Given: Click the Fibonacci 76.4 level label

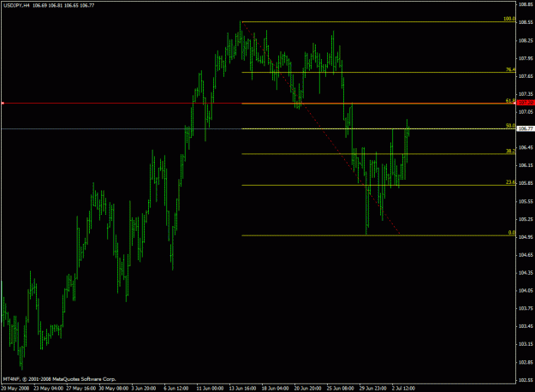Looking at the screenshot, I should (x=510, y=69).
